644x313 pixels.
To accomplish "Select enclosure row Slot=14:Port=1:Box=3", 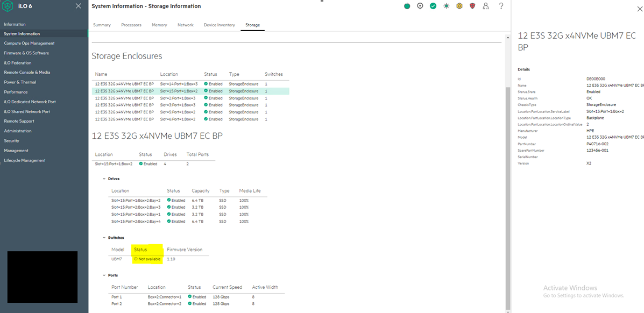I will [x=190, y=84].
